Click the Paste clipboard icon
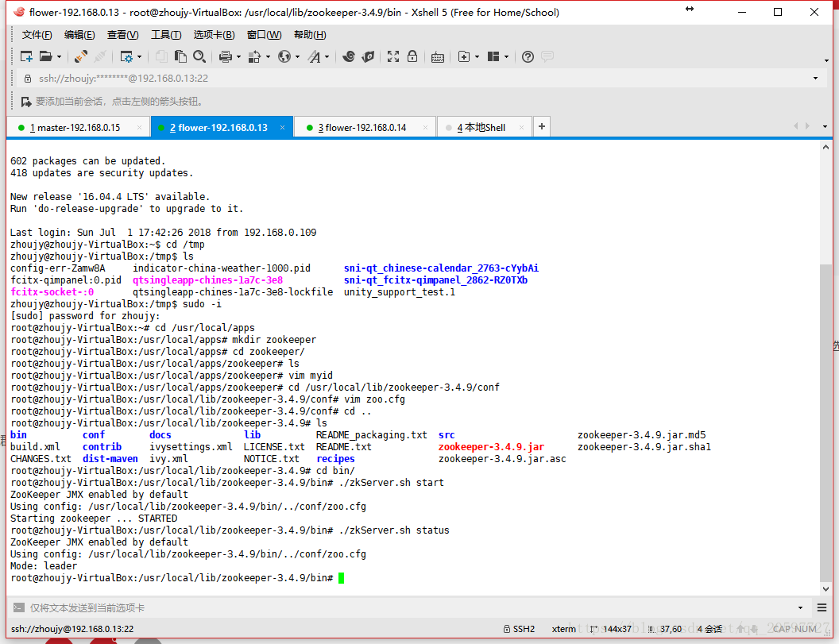Viewport: 839px width, 644px height. [181, 56]
